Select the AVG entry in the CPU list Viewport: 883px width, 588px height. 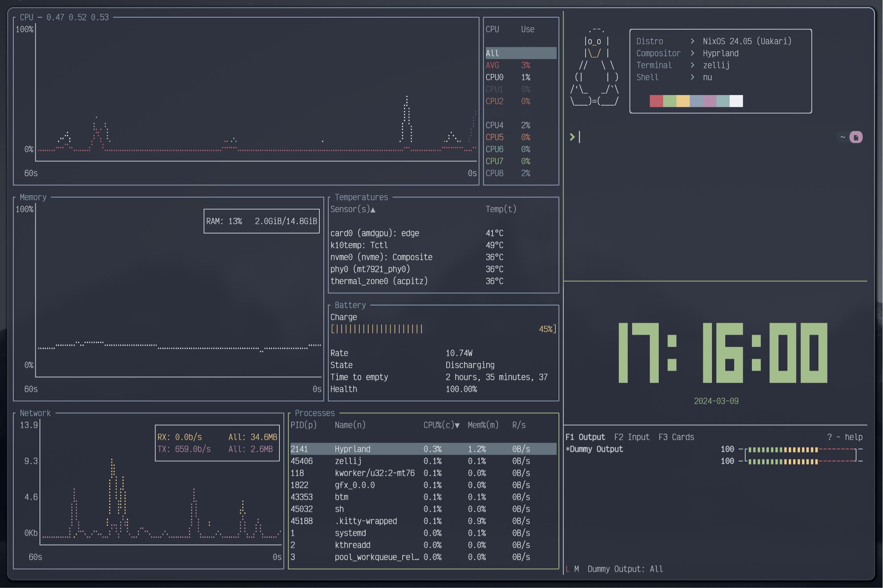click(x=492, y=65)
